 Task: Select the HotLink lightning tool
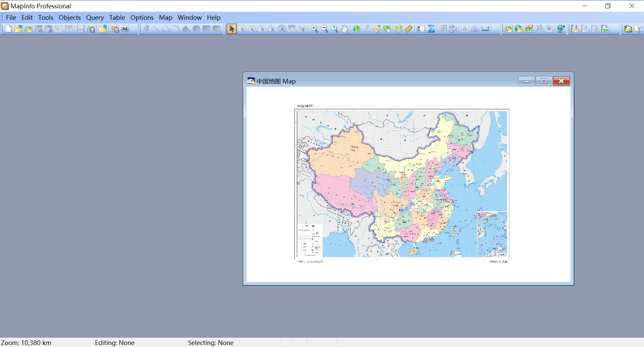click(x=367, y=29)
